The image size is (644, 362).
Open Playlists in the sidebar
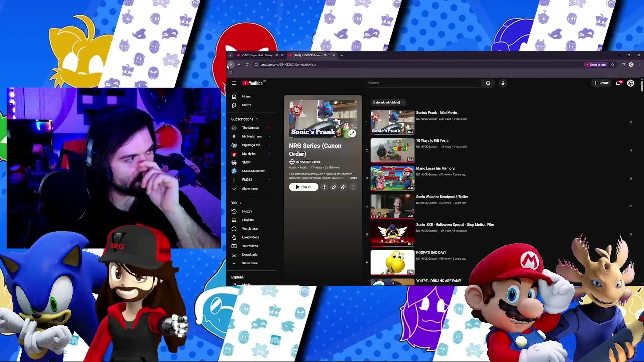[x=248, y=220]
